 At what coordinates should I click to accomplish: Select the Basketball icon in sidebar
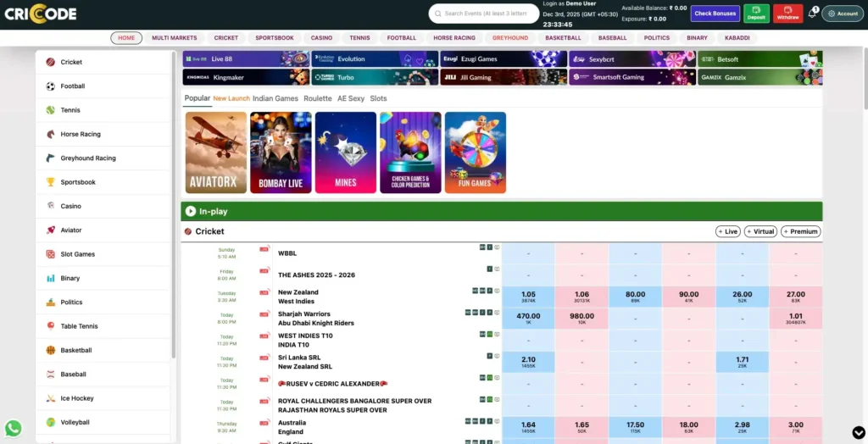coord(51,350)
